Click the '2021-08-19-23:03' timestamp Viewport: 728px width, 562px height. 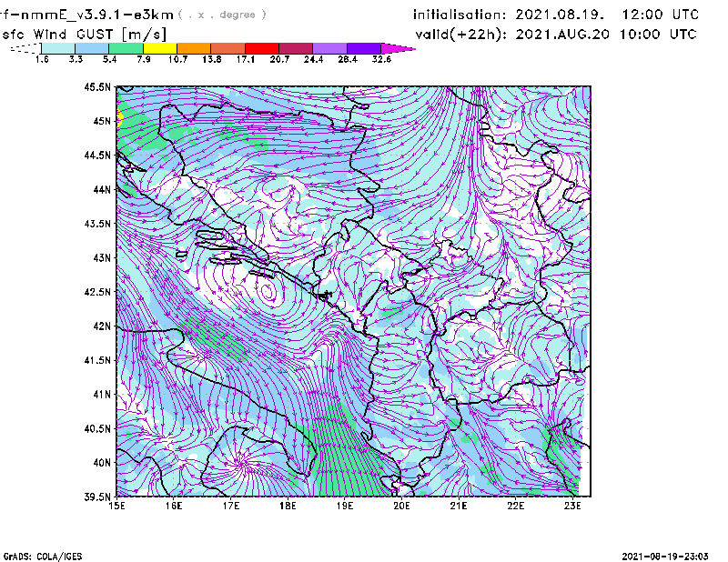[665, 556]
